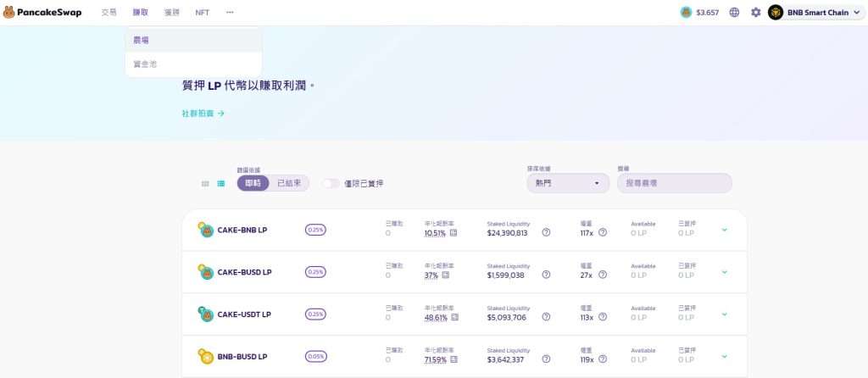Click the 0.25% fee badge on CAKE-USDT
The height and width of the screenshot is (378, 868).
(315, 314)
